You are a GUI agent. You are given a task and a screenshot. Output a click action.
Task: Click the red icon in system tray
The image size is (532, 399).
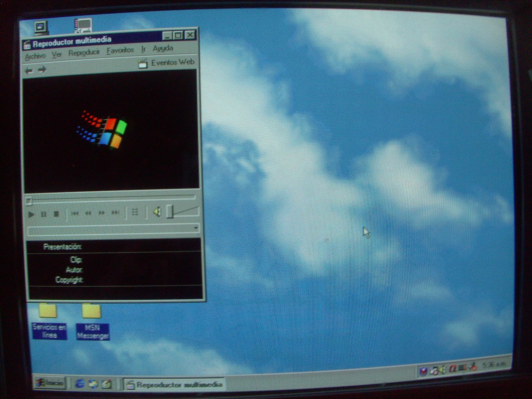453,368
